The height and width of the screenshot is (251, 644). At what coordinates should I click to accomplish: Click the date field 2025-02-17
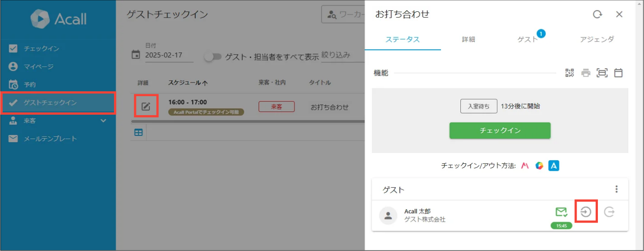[169, 56]
